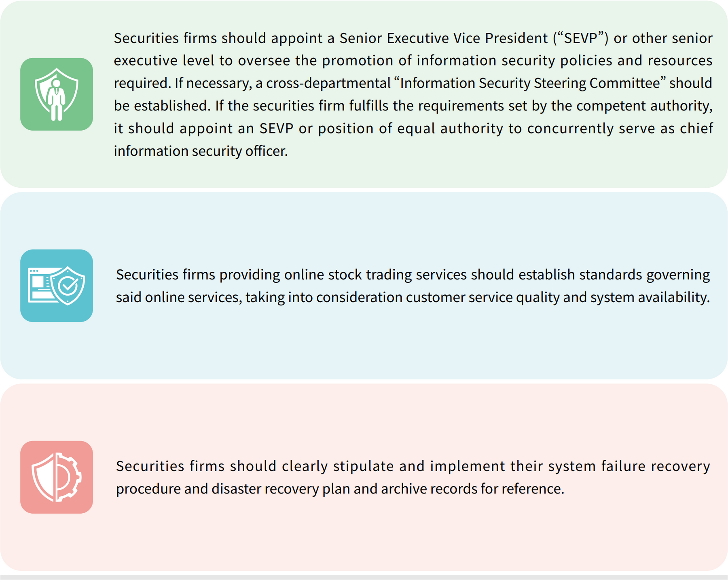Viewport: 728px width, 580px height.
Task: Click the "SEVP" abbreviation in parentheses
Action: [580, 38]
